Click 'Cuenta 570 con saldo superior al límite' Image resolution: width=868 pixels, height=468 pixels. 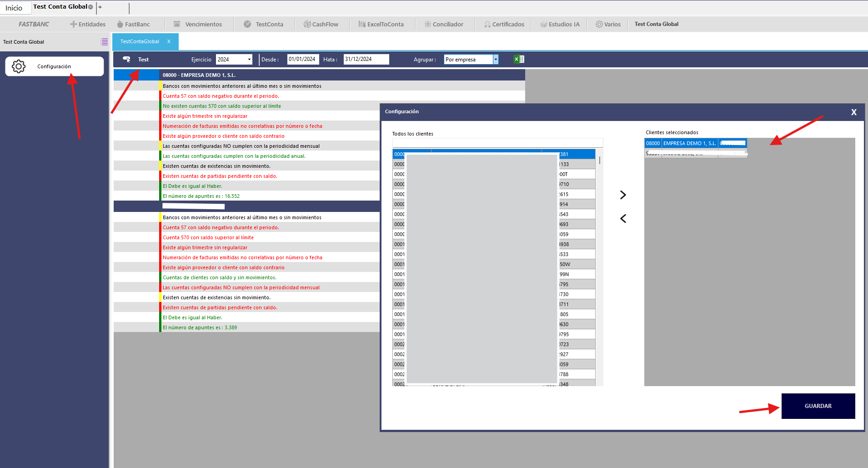click(208, 237)
